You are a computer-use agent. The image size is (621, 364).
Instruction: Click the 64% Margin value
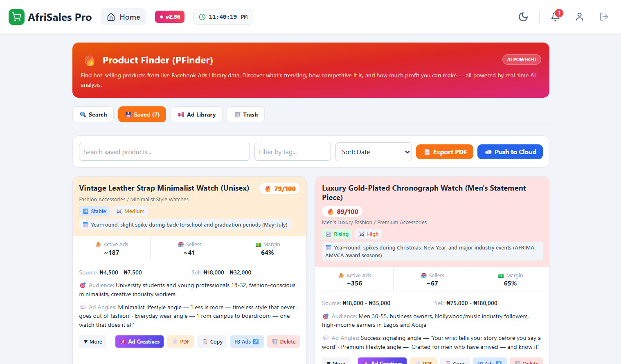tap(267, 253)
